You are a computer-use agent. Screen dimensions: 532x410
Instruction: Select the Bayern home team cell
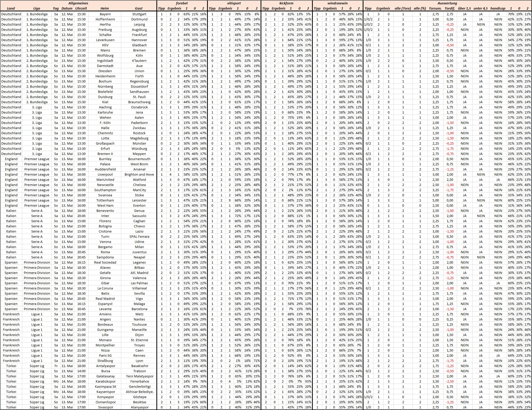[105, 14]
